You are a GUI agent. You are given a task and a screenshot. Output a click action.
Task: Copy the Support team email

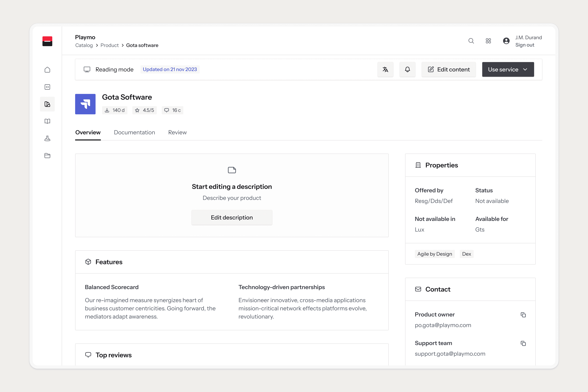(x=523, y=344)
